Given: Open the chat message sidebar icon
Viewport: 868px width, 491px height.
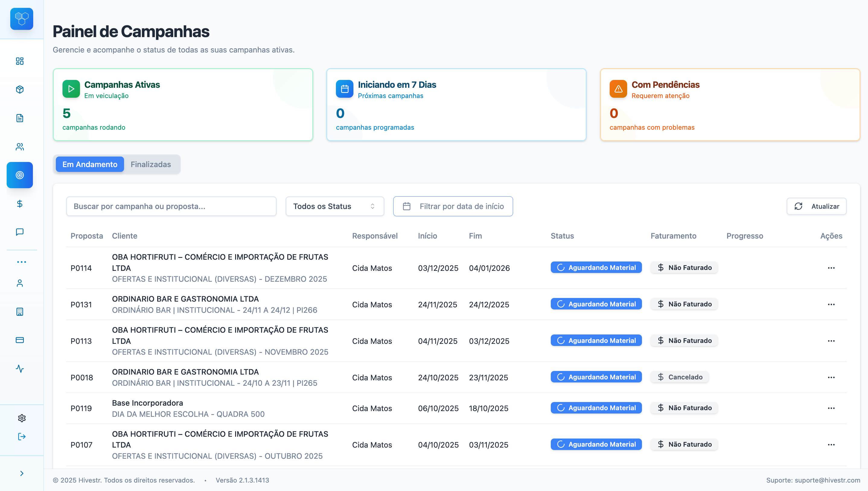Looking at the screenshot, I should click(x=20, y=232).
